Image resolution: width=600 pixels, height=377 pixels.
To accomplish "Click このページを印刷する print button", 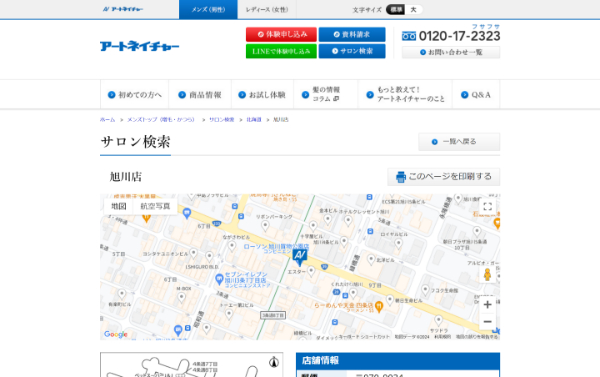I will pos(443,177).
